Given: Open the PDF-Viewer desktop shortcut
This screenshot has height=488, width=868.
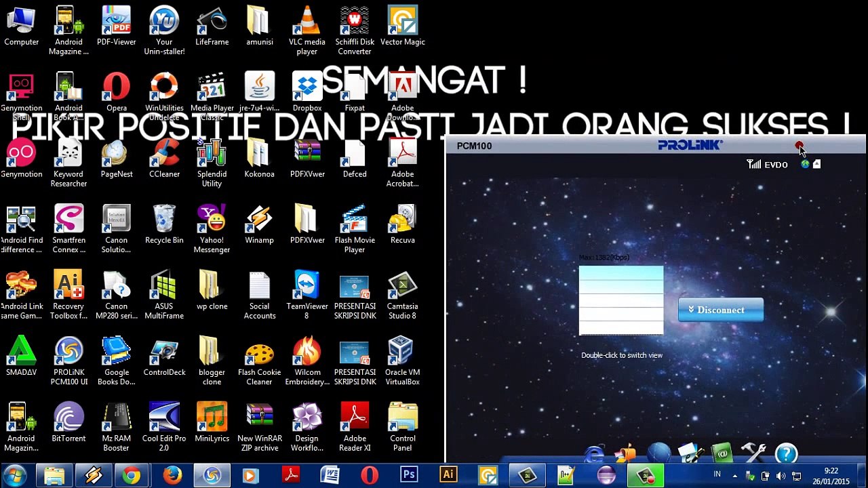Looking at the screenshot, I should (x=117, y=26).
